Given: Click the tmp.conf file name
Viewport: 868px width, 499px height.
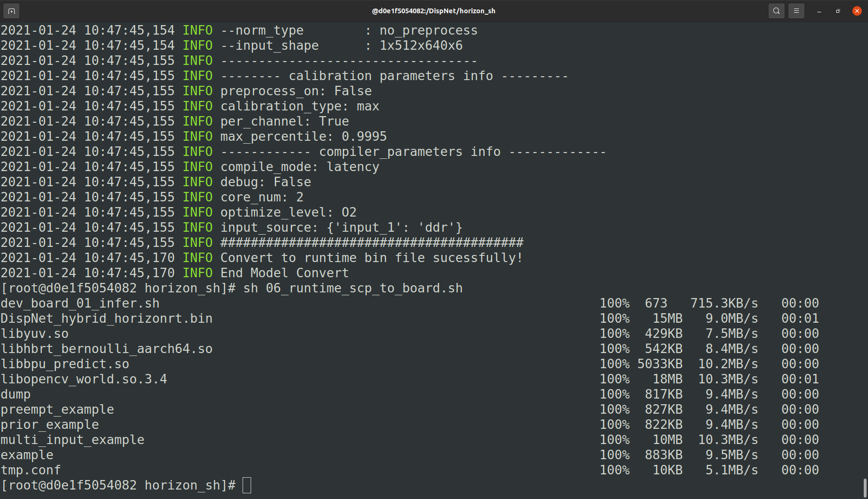Looking at the screenshot, I should click(x=31, y=470).
